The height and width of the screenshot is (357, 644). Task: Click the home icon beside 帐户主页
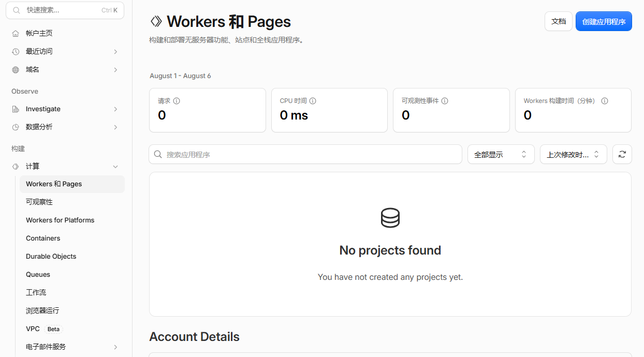[16, 33]
